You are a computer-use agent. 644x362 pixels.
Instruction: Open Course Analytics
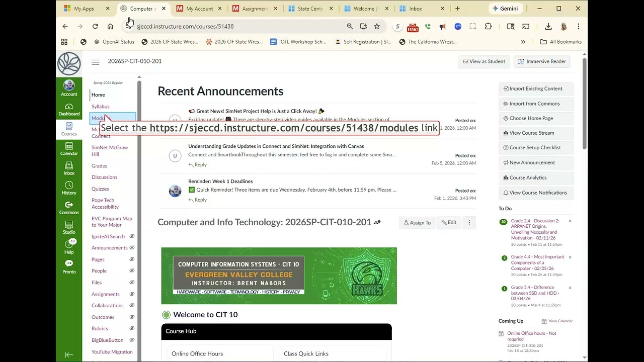[536, 177]
